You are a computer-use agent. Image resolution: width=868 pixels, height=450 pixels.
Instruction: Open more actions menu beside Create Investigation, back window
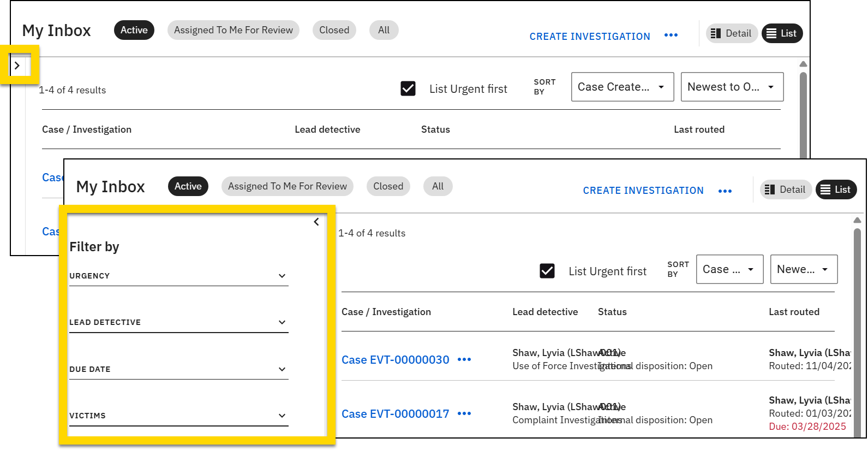[671, 35]
